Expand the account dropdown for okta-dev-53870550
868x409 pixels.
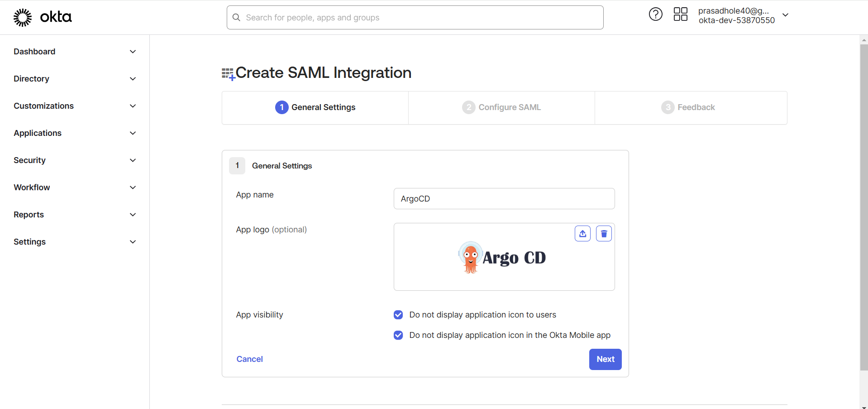[x=786, y=15]
